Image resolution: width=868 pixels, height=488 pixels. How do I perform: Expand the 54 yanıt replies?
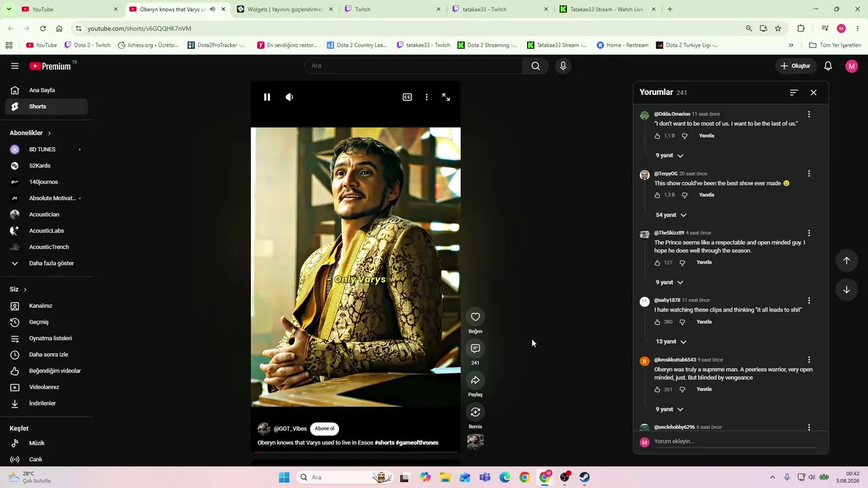tap(671, 215)
